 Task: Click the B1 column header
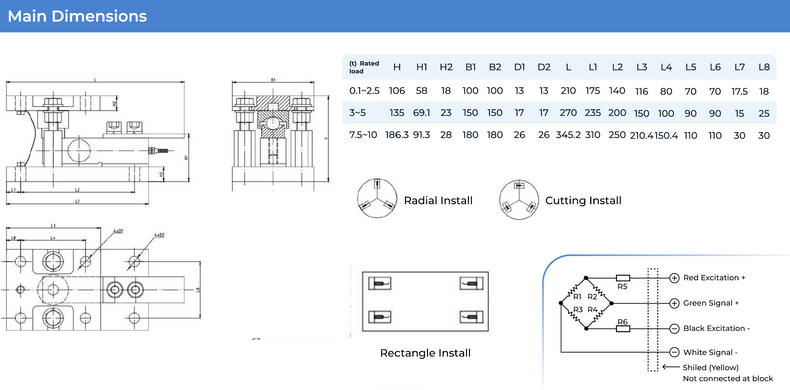pyautogui.click(x=470, y=67)
